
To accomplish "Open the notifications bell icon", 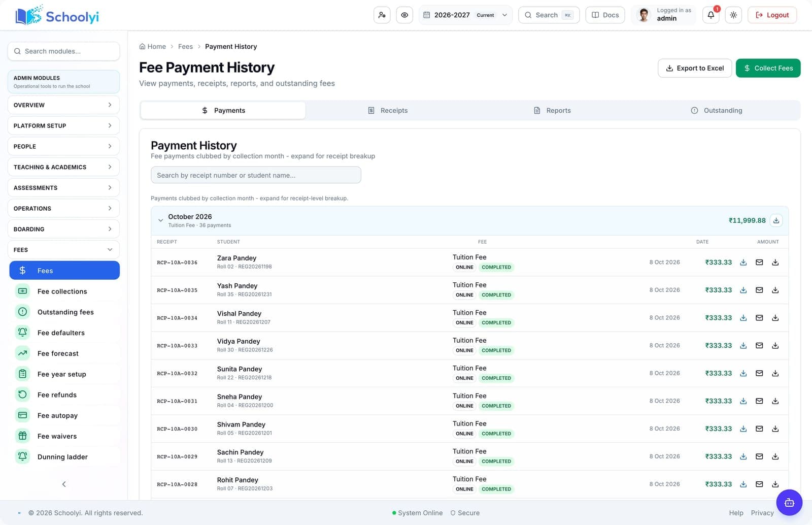I will click(710, 15).
